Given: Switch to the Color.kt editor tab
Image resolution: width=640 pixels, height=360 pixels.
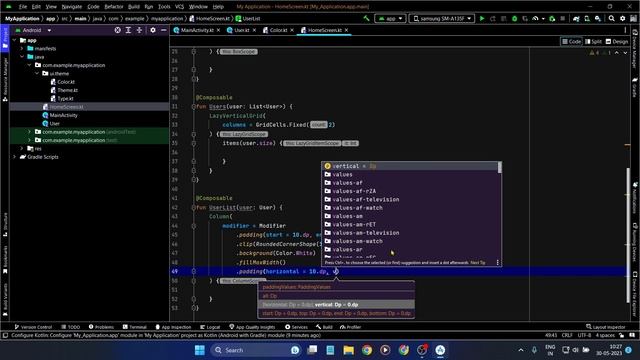Looking at the screenshot, I should (278, 30).
